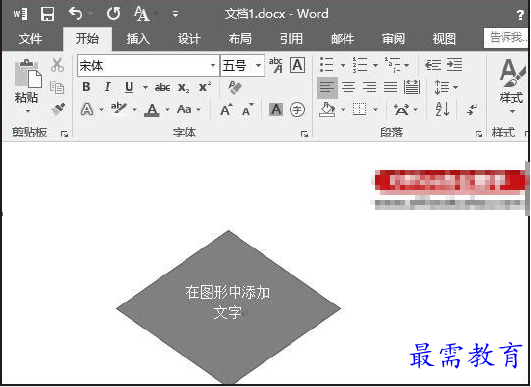This screenshot has height=387, width=531.
Task: Click the phonetic guide abc icon
Action: tap(276, 65)
